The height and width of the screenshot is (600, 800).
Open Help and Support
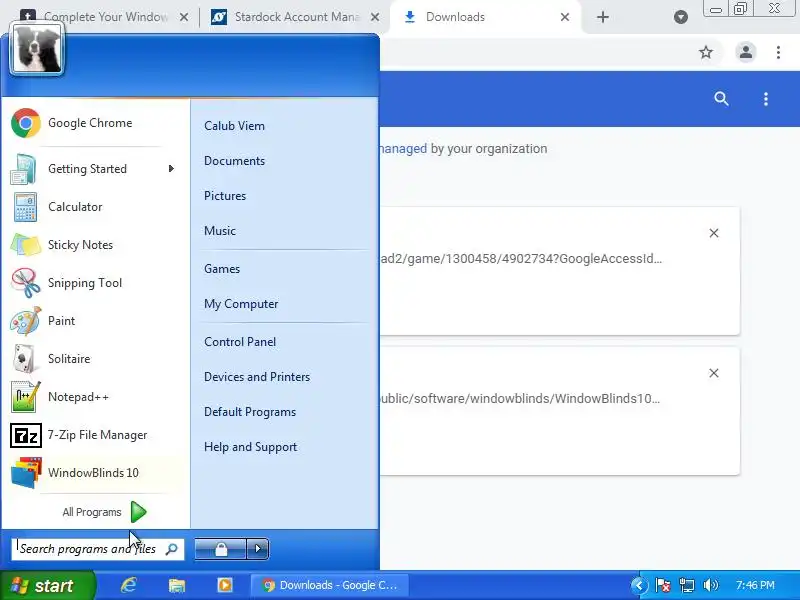tap(251, 447)
